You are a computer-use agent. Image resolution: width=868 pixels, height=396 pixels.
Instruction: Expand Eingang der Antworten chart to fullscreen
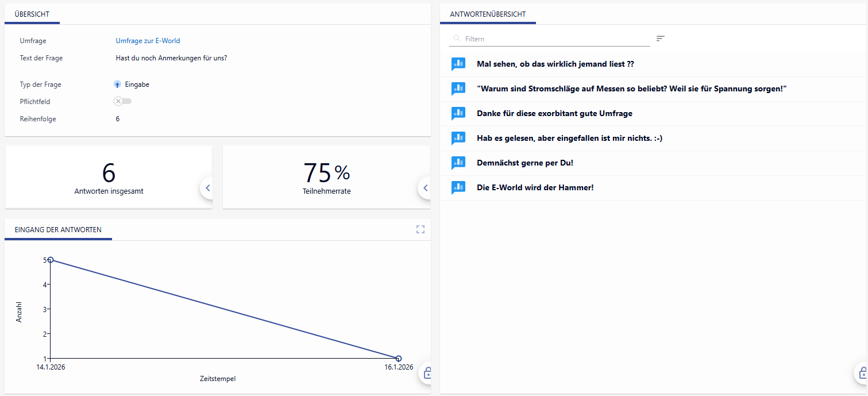(x=421, y=230)
